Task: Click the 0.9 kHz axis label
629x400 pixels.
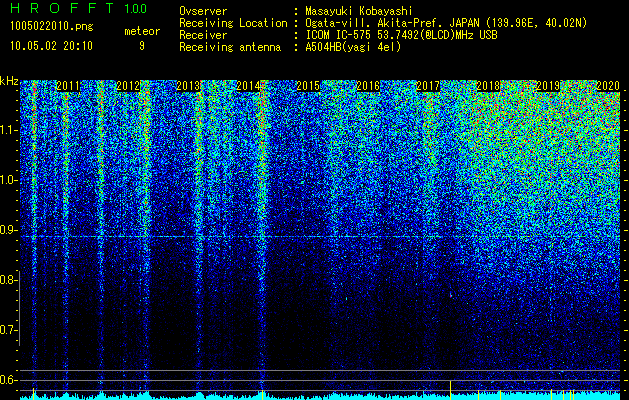Action: pyautogui.click(x=8, y=230)
